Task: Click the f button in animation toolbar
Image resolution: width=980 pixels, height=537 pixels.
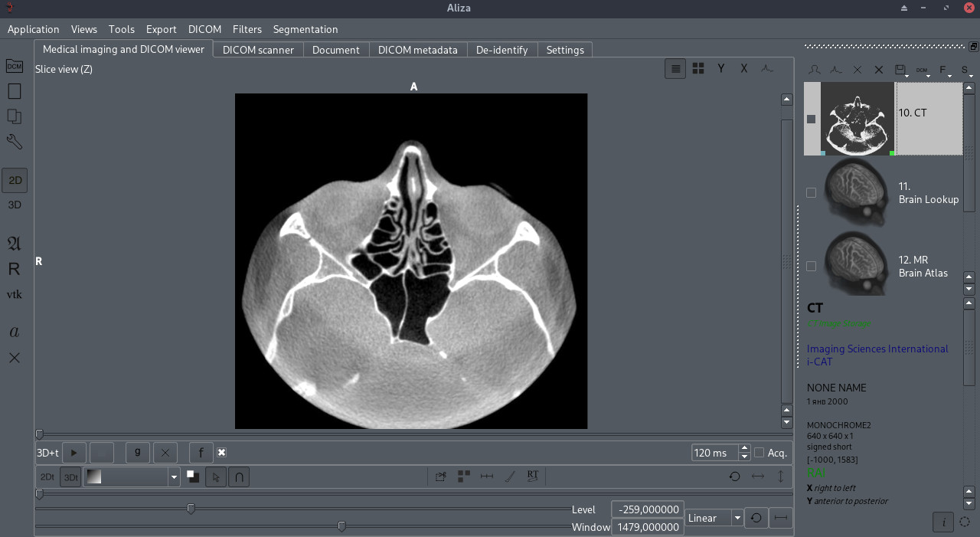Action: coord(201,453)
